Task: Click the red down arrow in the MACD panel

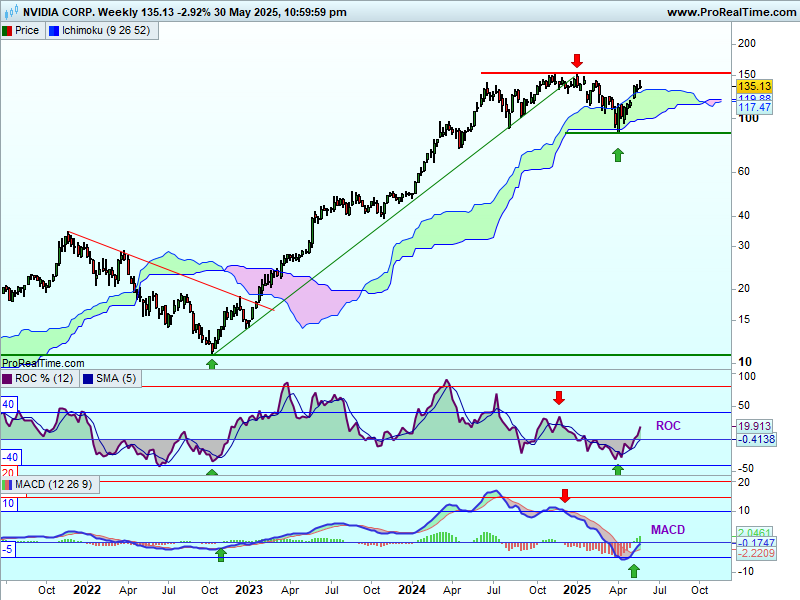Action: point(565,495)
